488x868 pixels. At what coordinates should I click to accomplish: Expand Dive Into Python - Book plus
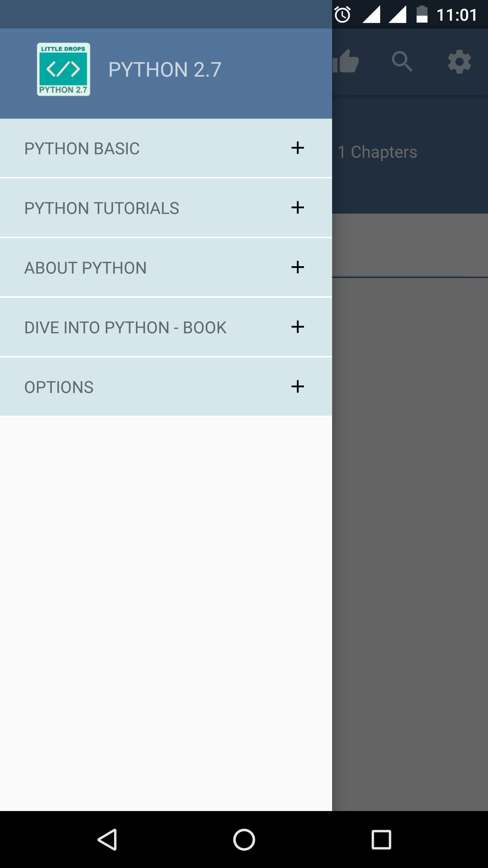(298, 327)
